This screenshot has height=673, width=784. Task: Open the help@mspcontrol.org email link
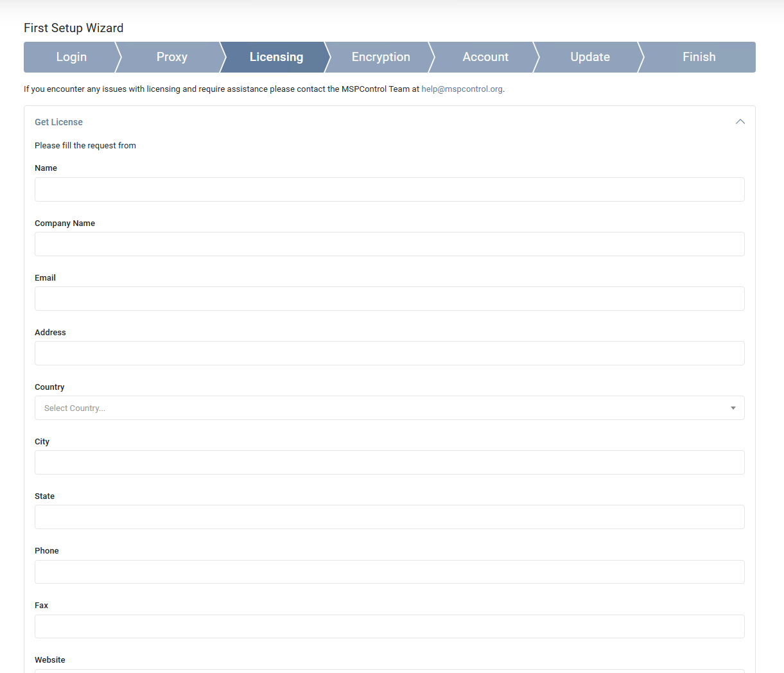click(462, 89)
